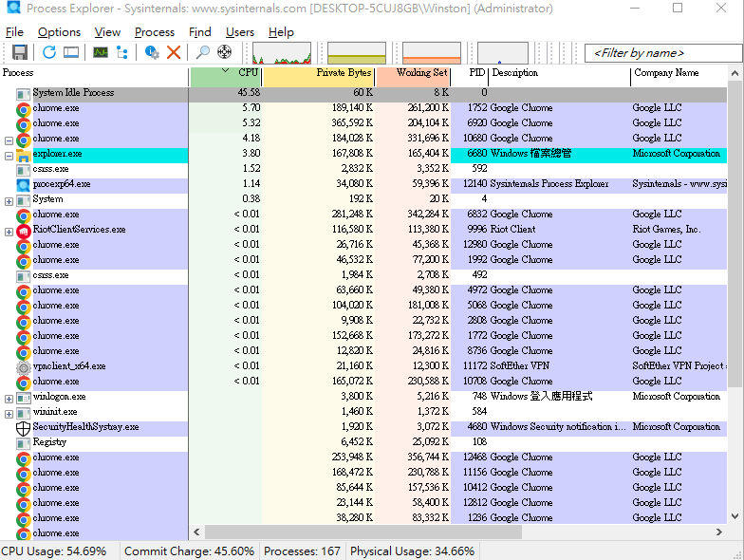Toggle the process tree view icon
The image size is (744, 560).
(x=121, y=52)
